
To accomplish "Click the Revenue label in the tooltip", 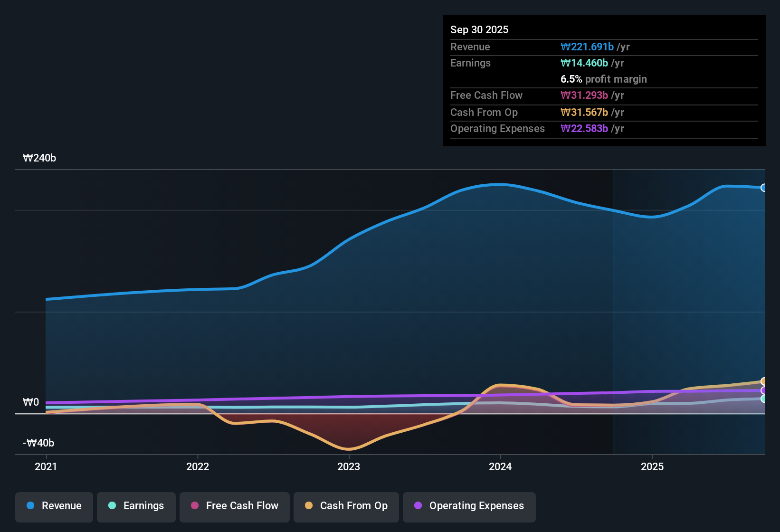I will click(x=470, y=47).
